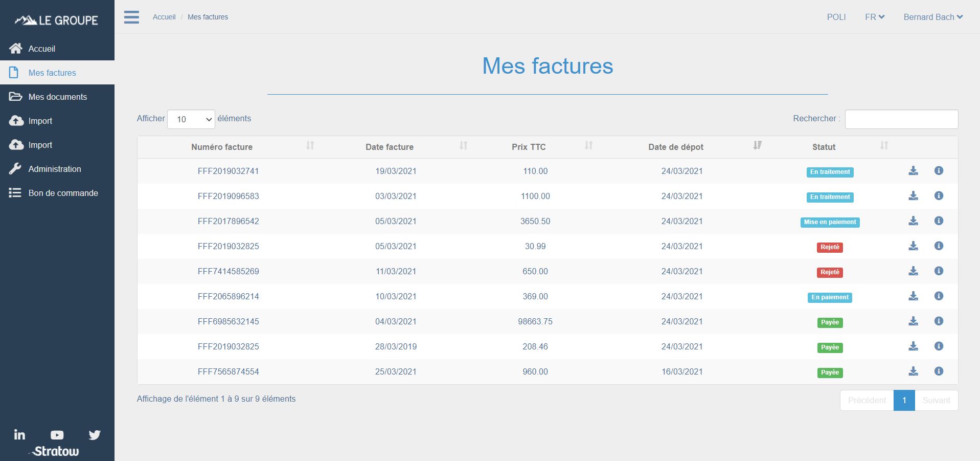Open Mes documents in the sidebar

coord(57,97)
